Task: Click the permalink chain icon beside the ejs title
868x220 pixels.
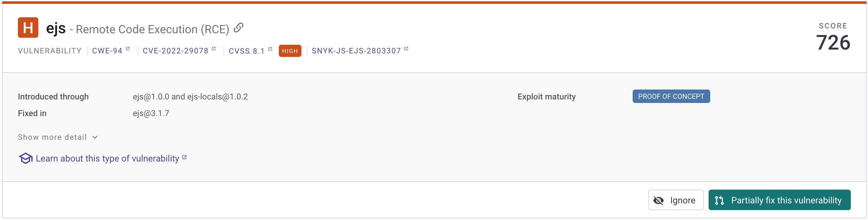Action: pos(239,28)
